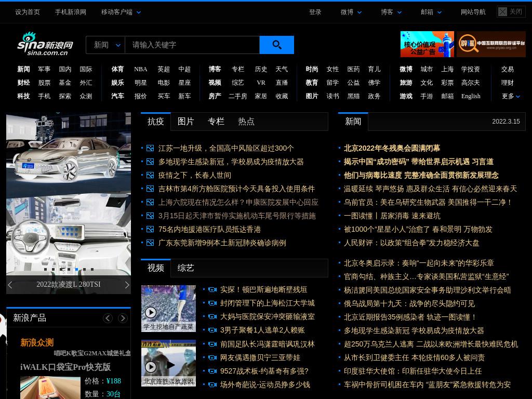Close the top bar with 关闭 button
The height and width of the screenshot is (399, 532).
pyautogui.click(x=511, y=12)
